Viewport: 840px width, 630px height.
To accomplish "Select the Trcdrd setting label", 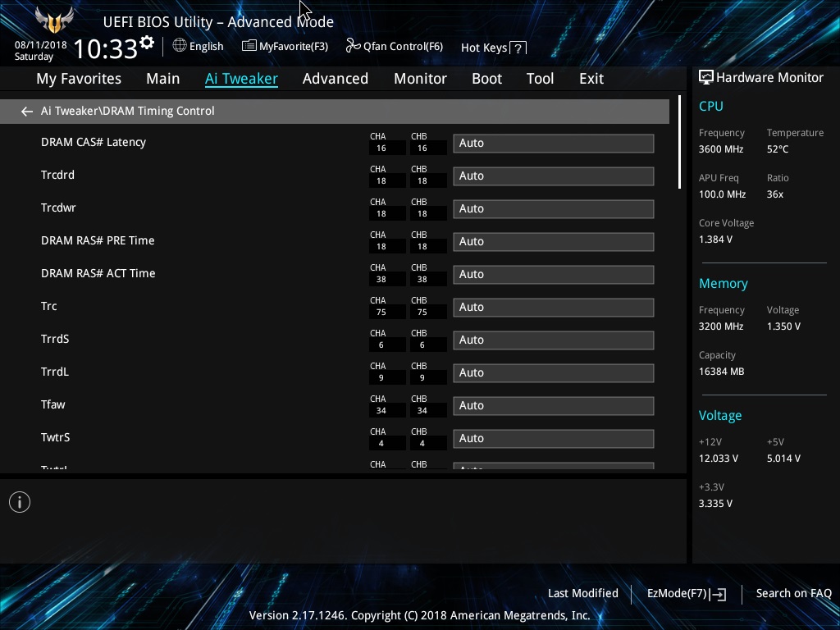I will click(x=57, y=175).
